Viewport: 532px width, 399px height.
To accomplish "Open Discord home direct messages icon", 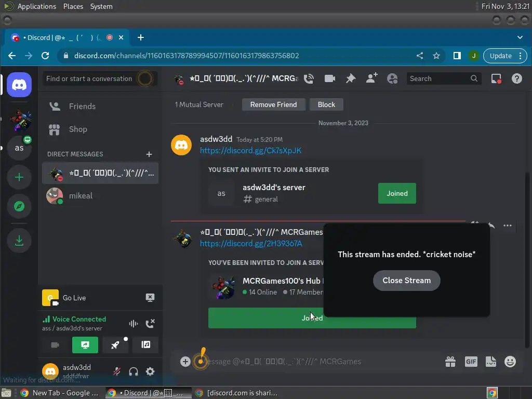I will [x=19, y=85].
